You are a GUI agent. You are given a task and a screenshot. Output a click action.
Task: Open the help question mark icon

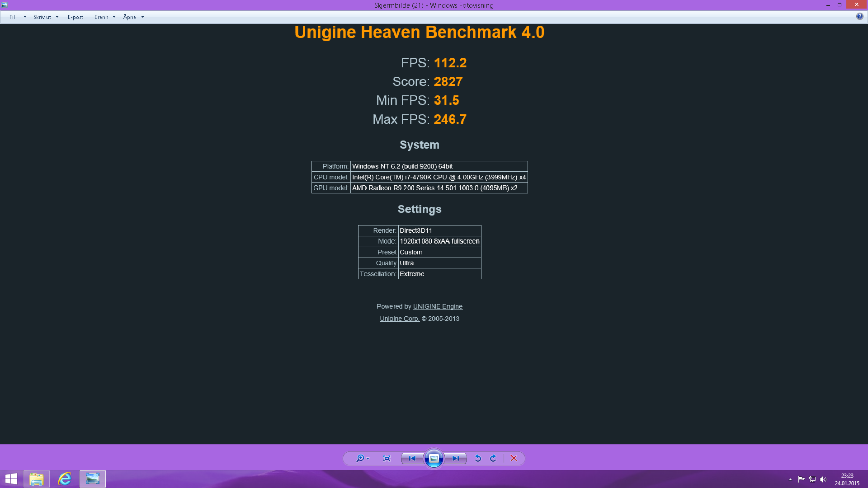(859, 16)
